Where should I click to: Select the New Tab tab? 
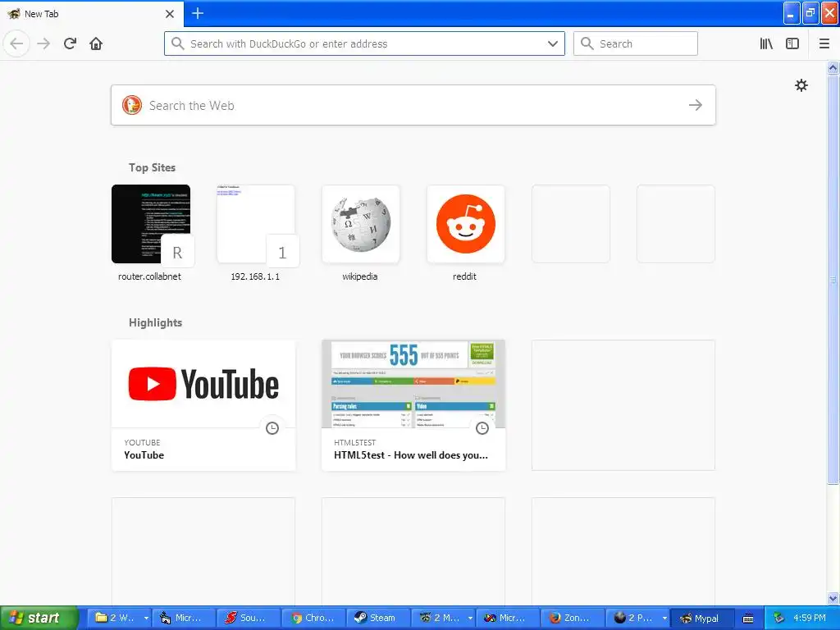91,14
